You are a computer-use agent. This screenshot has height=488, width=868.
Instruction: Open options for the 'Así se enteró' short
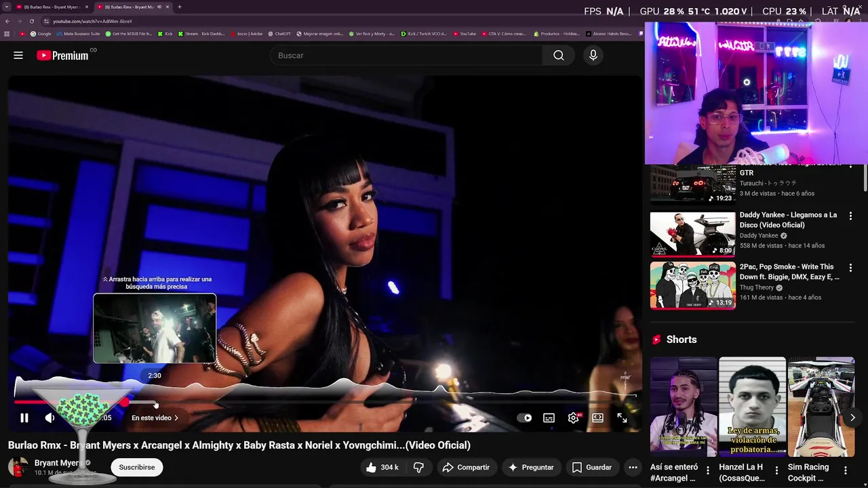pos(708,470)
